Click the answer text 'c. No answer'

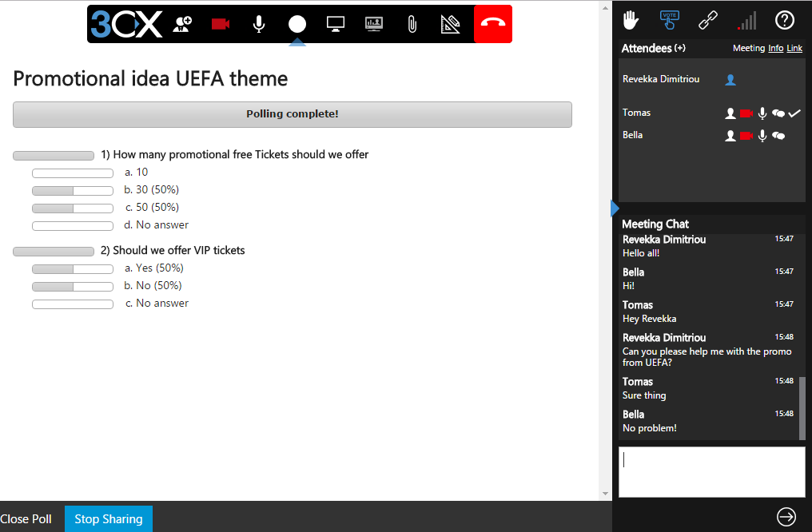click(x=157, y=303)
